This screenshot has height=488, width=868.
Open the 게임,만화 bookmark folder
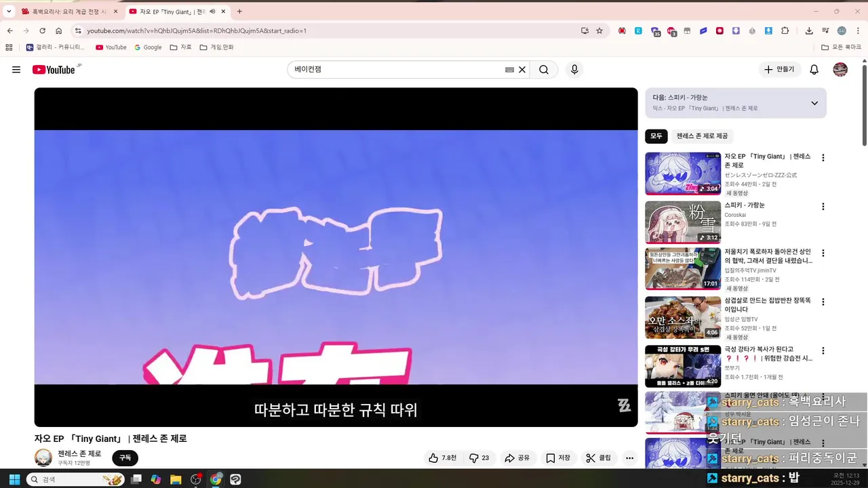216,47
